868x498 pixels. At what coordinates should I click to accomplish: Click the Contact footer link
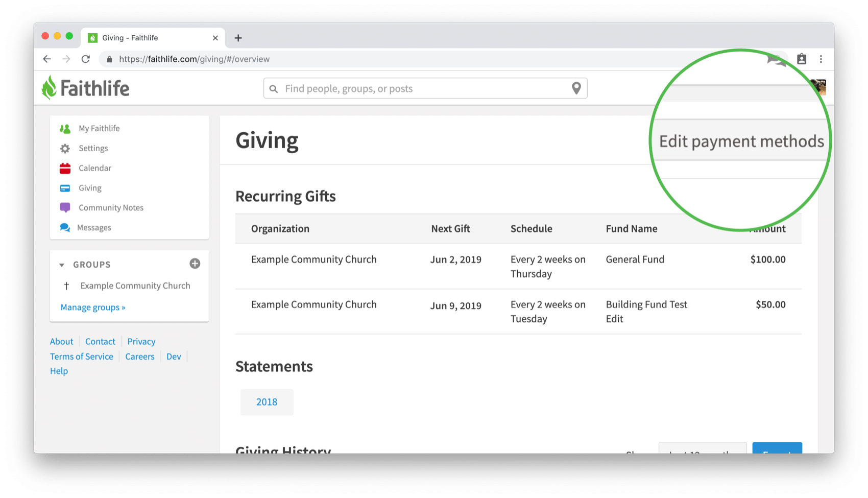(100, 342)
